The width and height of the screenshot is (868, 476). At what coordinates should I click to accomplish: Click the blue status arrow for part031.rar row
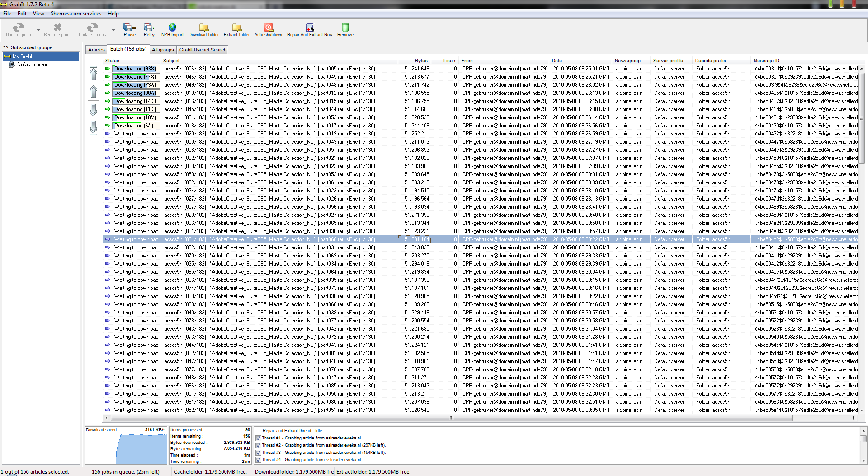click(108, 247)
